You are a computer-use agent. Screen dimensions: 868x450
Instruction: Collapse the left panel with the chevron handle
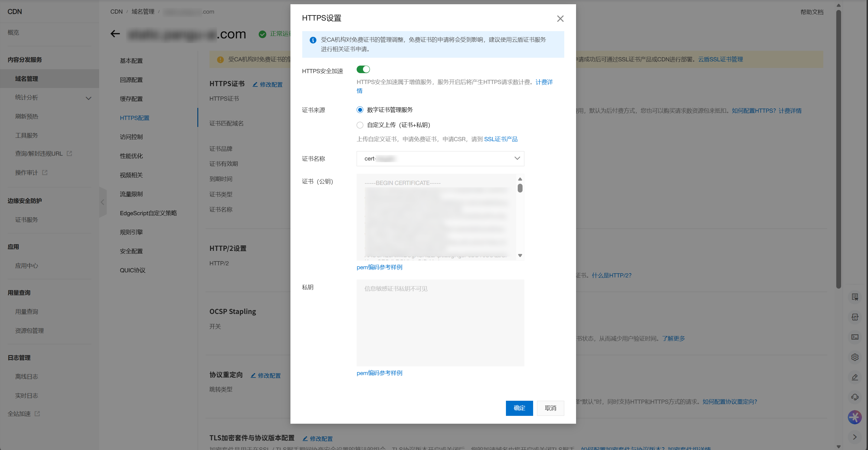(x=103, y=202)
